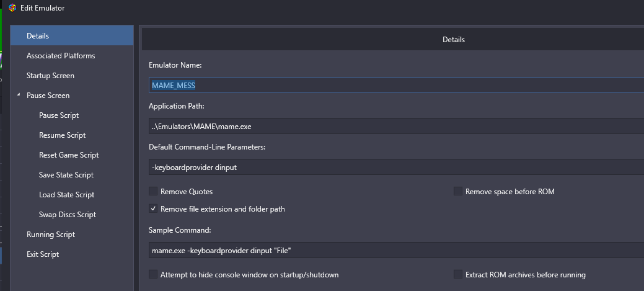Click the LaunchBox cube icon in title bar
The width and height of the screenshot is (644, 291).
pos(12,8)
